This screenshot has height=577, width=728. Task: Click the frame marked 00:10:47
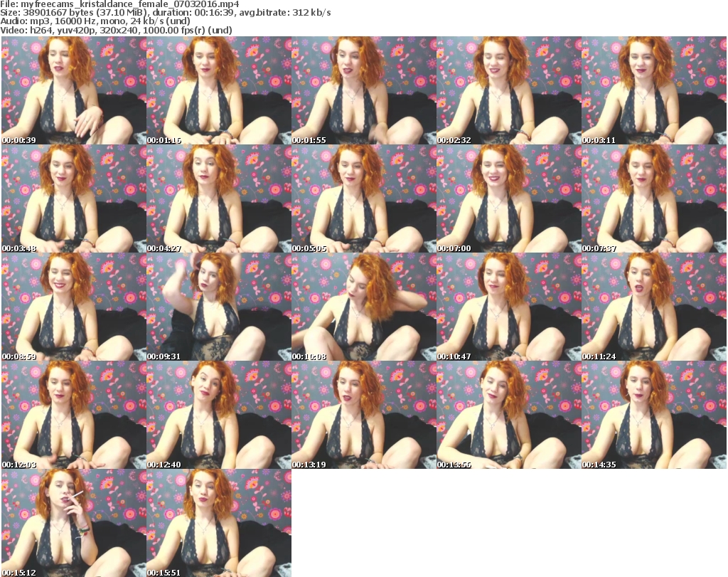pyautogui.click(x=508, y=307)
